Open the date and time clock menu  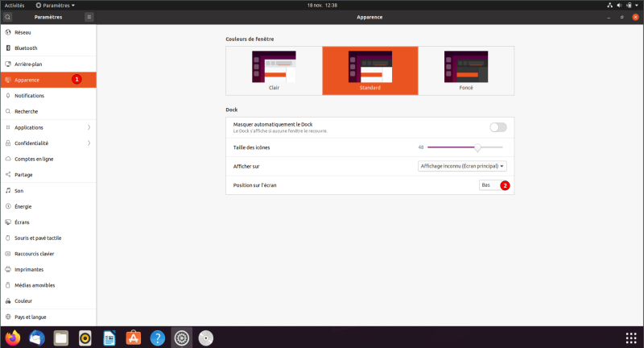point(322,5)
